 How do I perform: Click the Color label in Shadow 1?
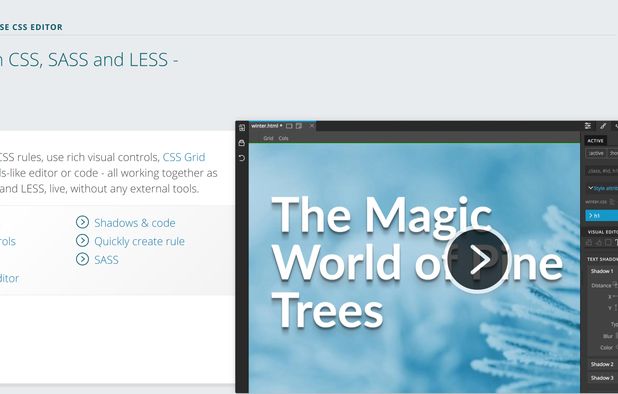pos(606,348)
